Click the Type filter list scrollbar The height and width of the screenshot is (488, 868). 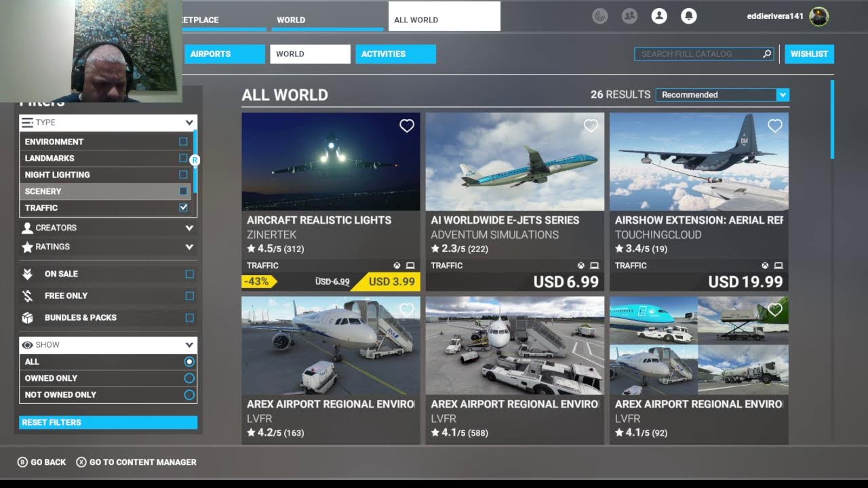click(x=195, y=161)
